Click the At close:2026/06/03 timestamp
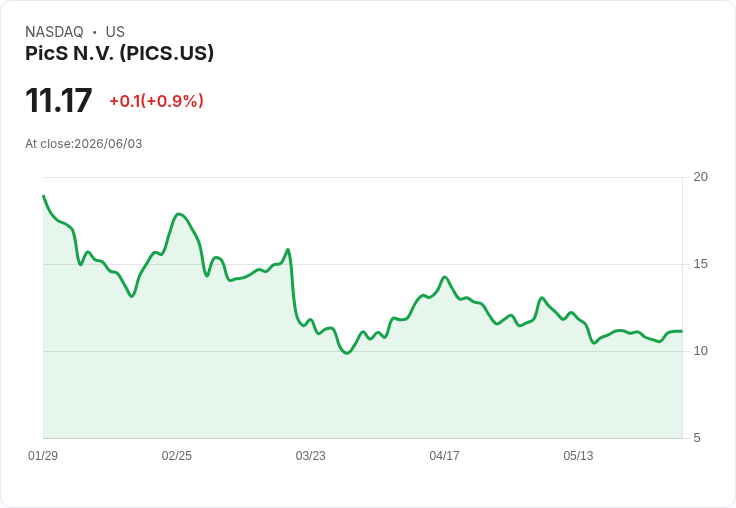 [84, 144]
